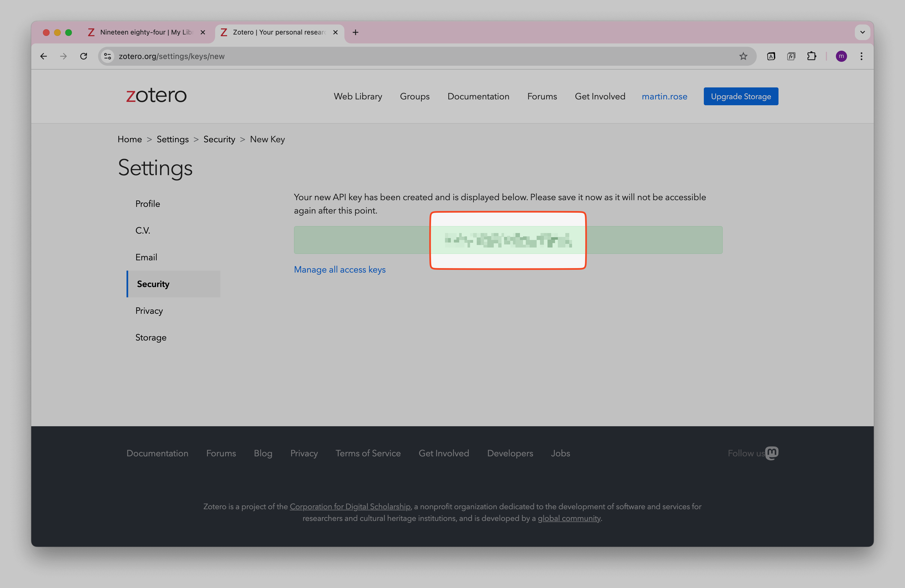The image size is (905, 588).
Task: Click the first extension icon in the toolbar
Action: click(771, 56)
